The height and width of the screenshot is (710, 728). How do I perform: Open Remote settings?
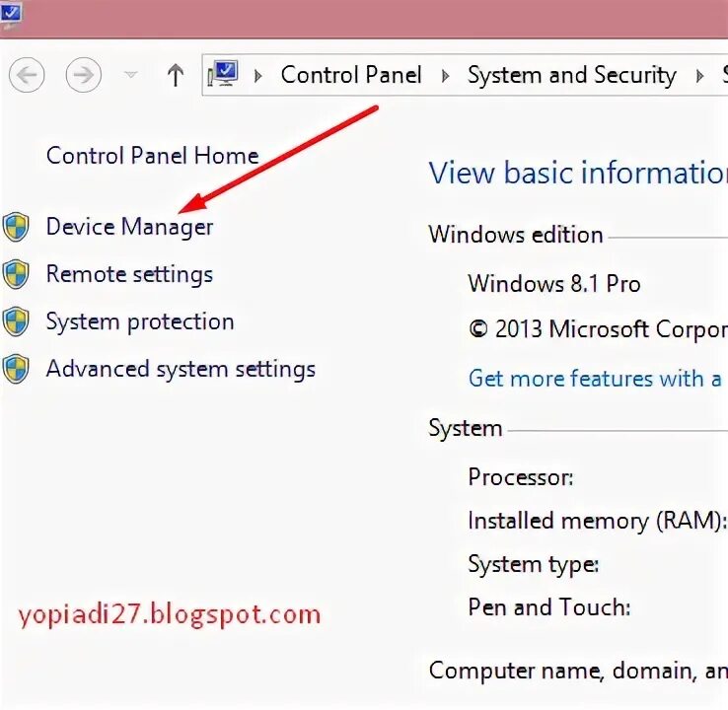point(129,274)
